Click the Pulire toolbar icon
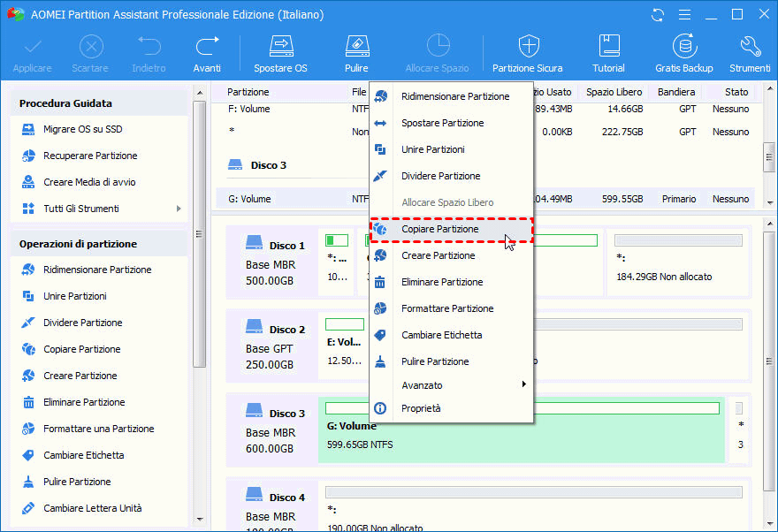 pos(357,54)
